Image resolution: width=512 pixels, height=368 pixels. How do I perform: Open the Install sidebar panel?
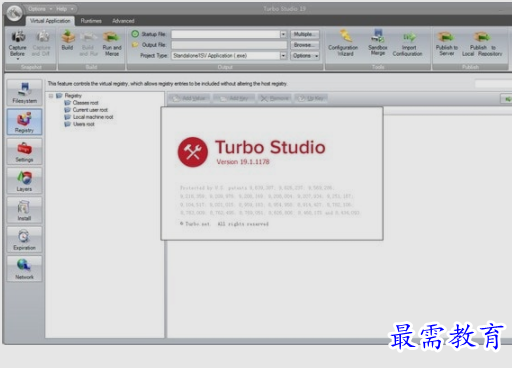point(24,210)
